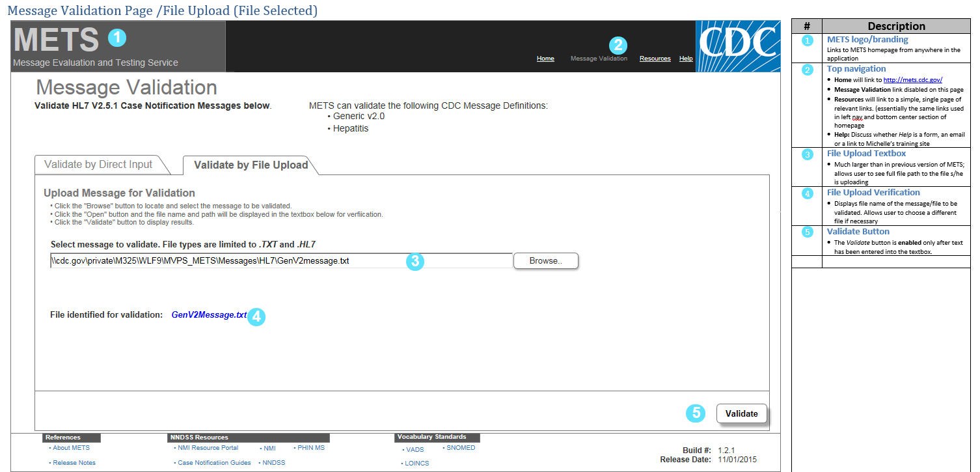Open the NMI Resource Portal link
980x472 pixels.
click(208, 448)
